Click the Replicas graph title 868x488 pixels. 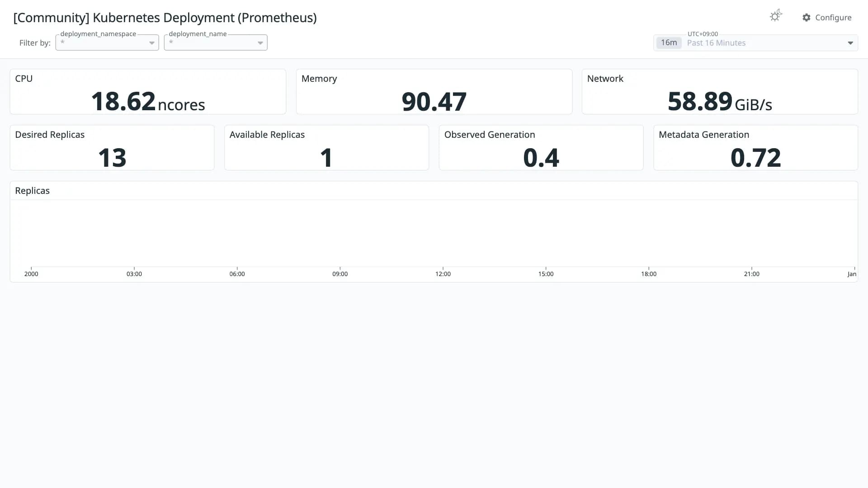[33, 191]
